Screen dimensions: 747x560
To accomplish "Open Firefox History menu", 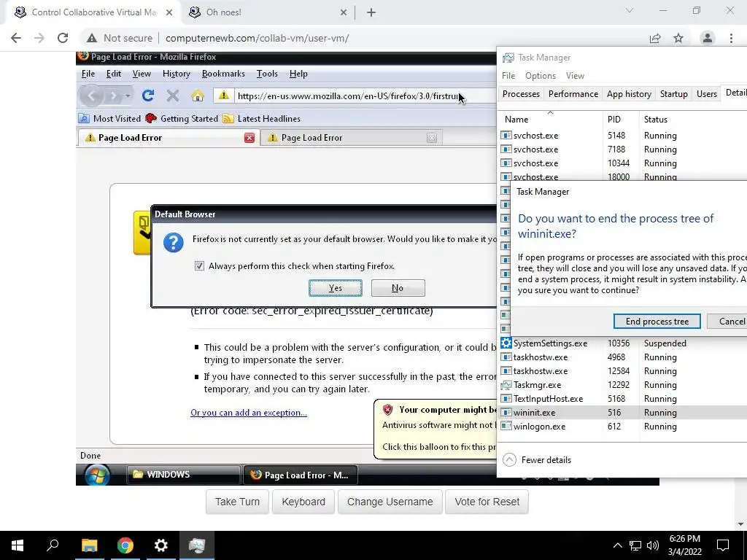I will [x=177, y=74].
